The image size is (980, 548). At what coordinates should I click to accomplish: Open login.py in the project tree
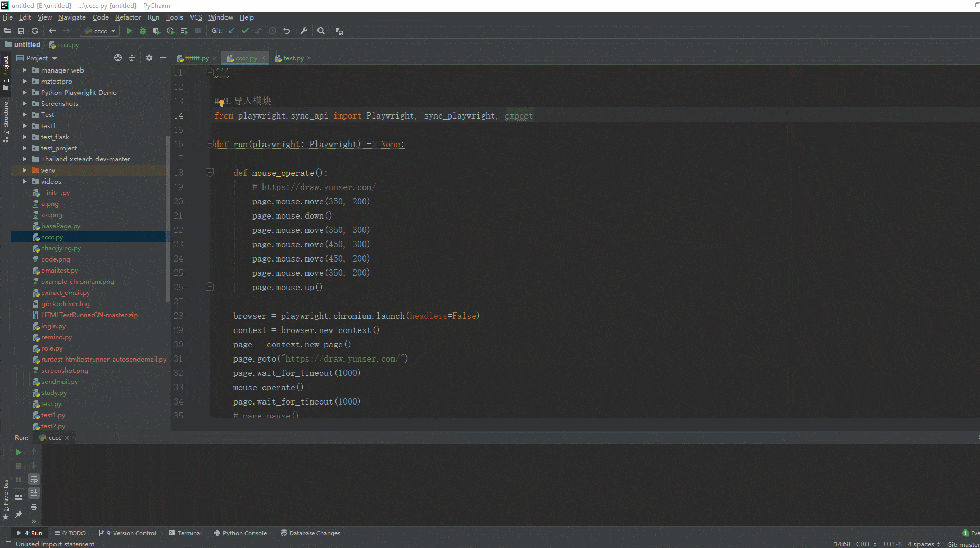pos(53,326)
